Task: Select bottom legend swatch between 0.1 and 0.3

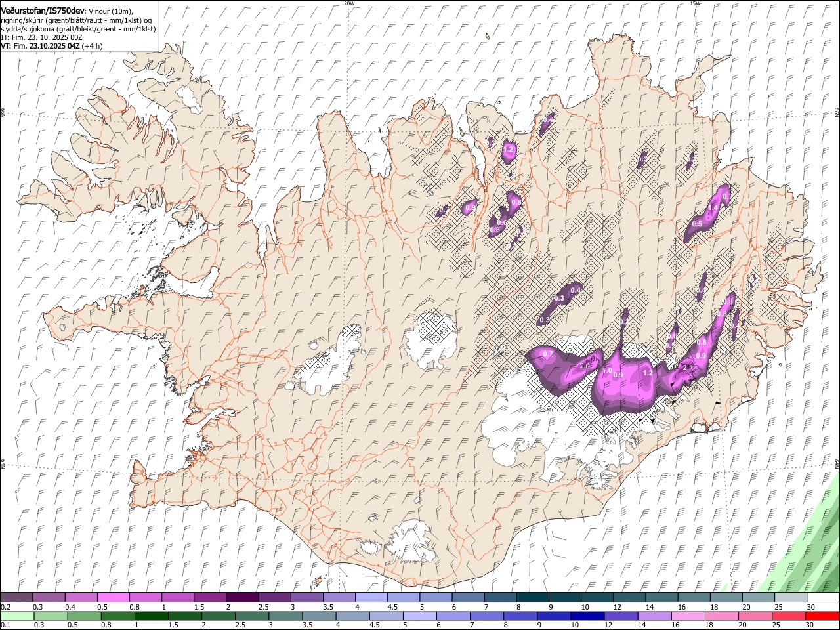Action: click(x=16, y=616)
